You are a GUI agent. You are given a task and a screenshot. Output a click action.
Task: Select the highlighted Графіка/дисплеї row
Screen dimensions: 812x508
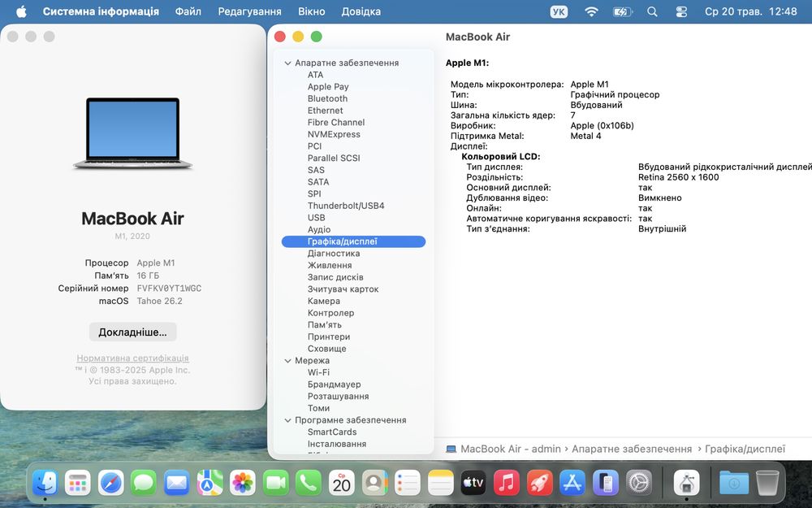(x=354, y=241)
